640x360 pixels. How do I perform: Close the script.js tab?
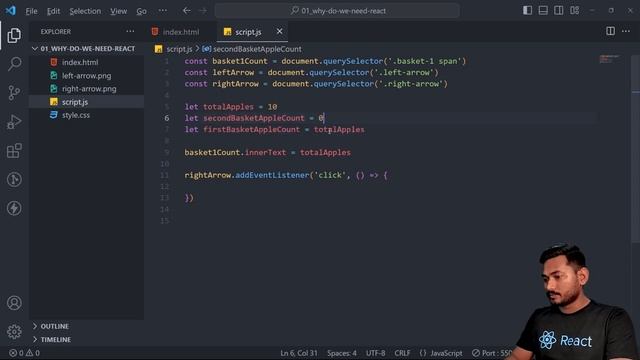(279, 31)
